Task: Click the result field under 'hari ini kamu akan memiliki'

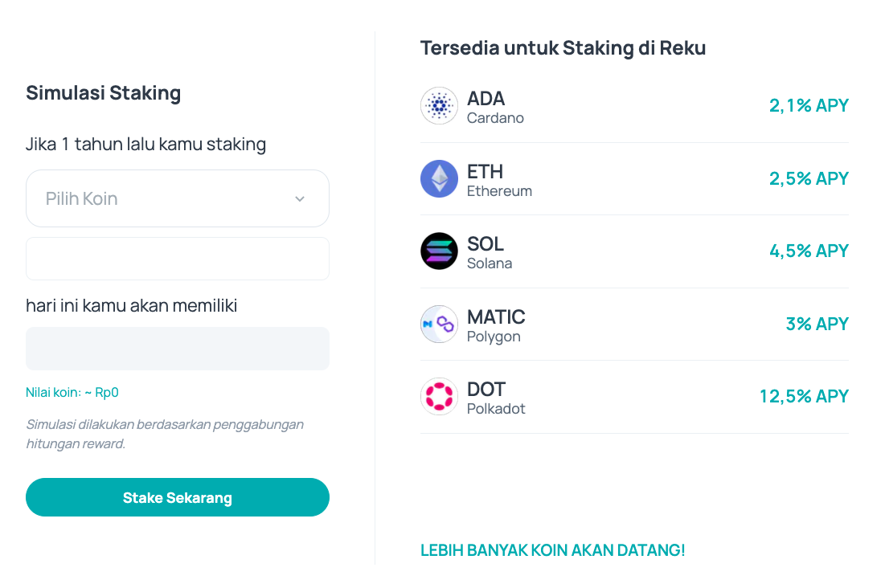Action: pos(177,349)
